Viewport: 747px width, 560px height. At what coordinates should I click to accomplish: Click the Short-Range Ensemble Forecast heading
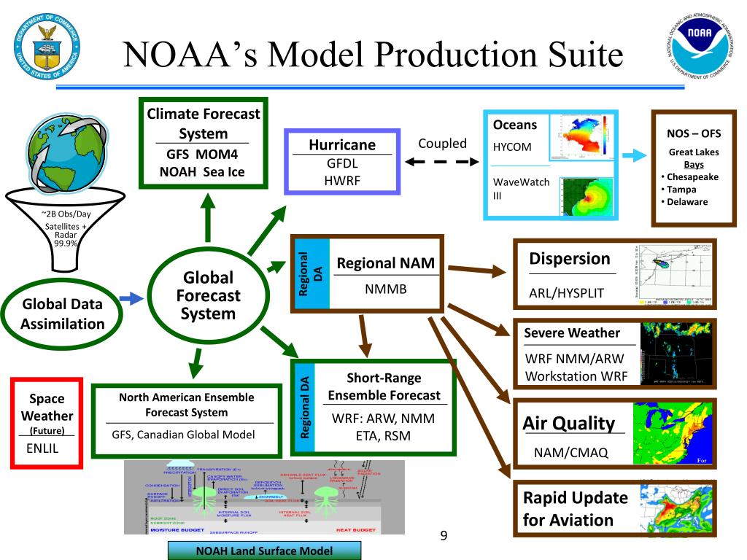[x=384, y=386]
